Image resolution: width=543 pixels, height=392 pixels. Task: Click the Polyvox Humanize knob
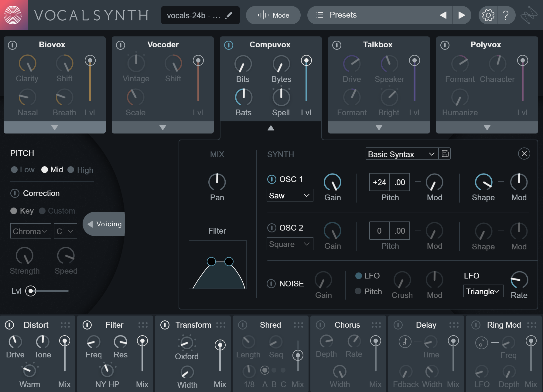(x=460, y=97)
